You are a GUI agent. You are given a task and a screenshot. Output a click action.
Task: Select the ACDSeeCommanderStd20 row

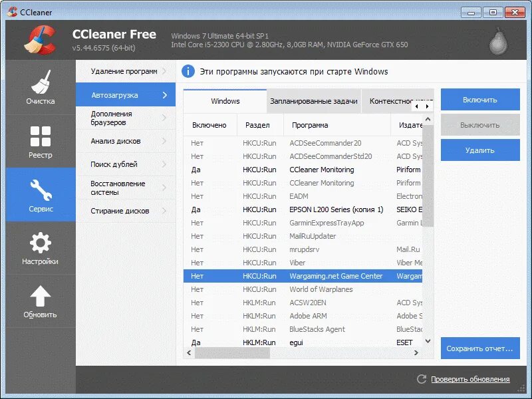click(x=303, y=156)
